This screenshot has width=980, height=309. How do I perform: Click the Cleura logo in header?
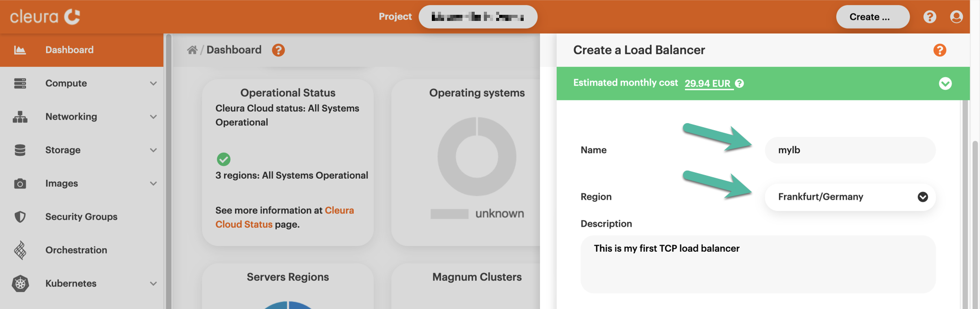pos(45,17)
